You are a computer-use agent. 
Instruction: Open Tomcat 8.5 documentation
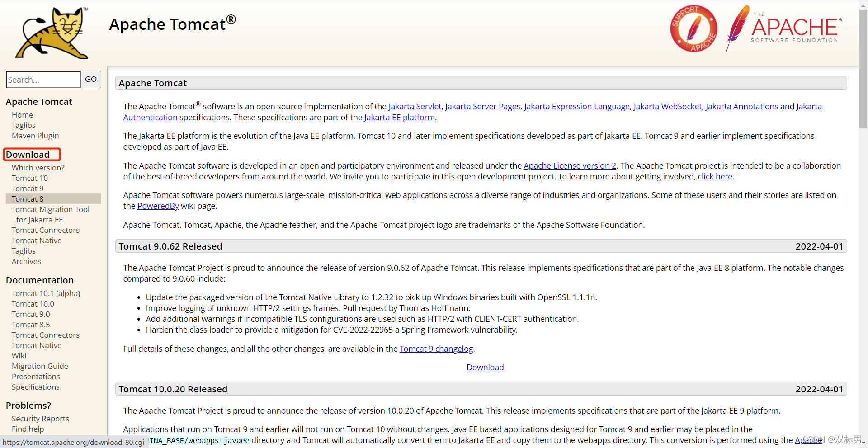[31, 325]
